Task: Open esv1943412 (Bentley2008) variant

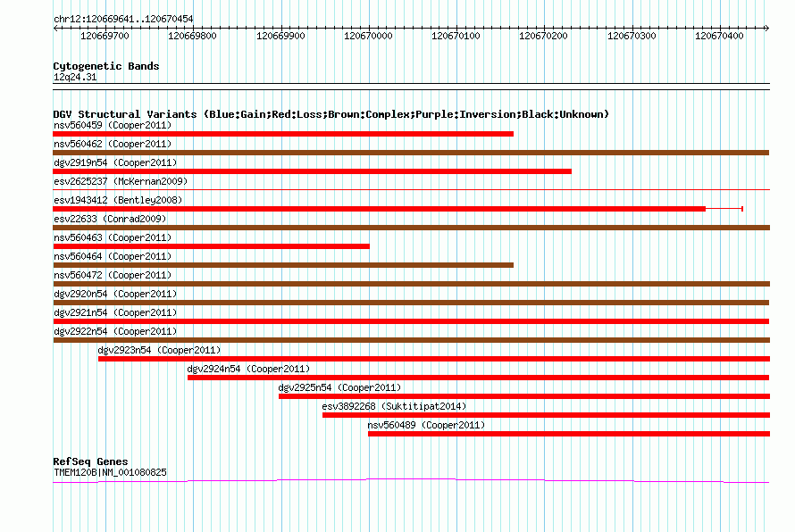Action: click(118, 200)
